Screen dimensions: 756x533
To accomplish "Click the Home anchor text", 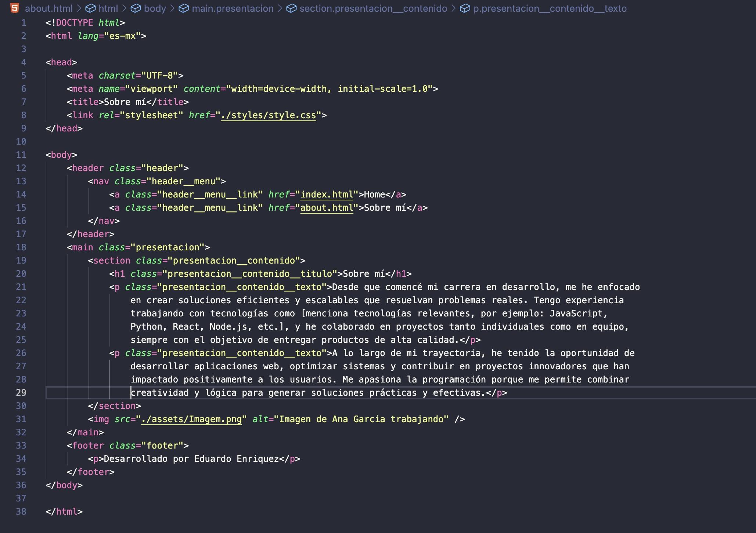I will coord(374,195).
